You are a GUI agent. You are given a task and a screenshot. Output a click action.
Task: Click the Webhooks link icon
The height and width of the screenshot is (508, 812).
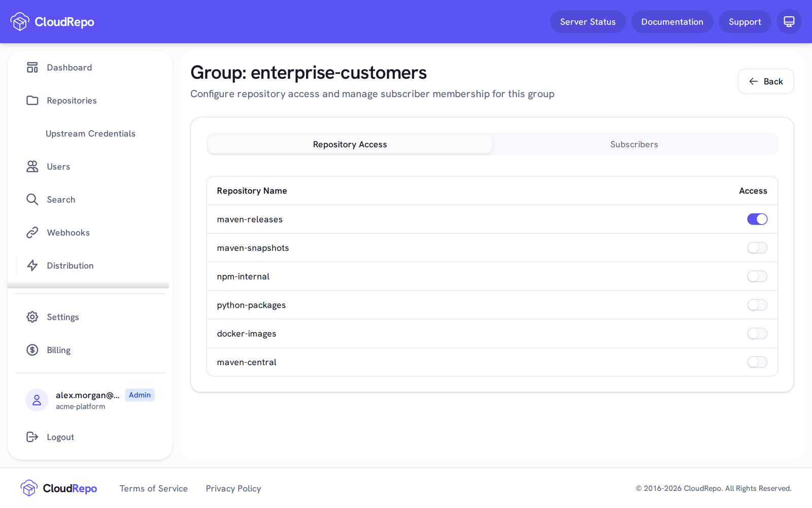click(32, 233)
